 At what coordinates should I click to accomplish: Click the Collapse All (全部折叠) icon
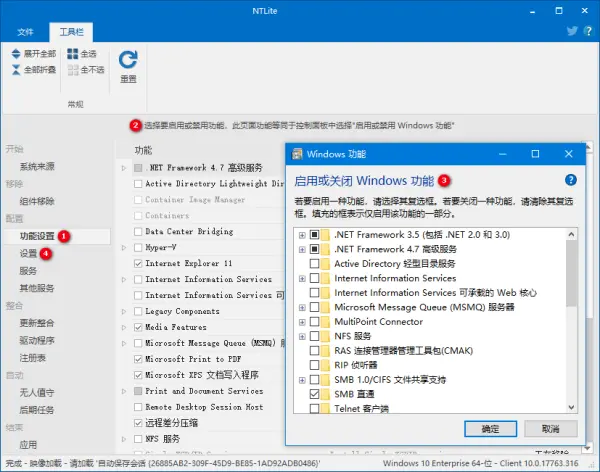(16, 70)
